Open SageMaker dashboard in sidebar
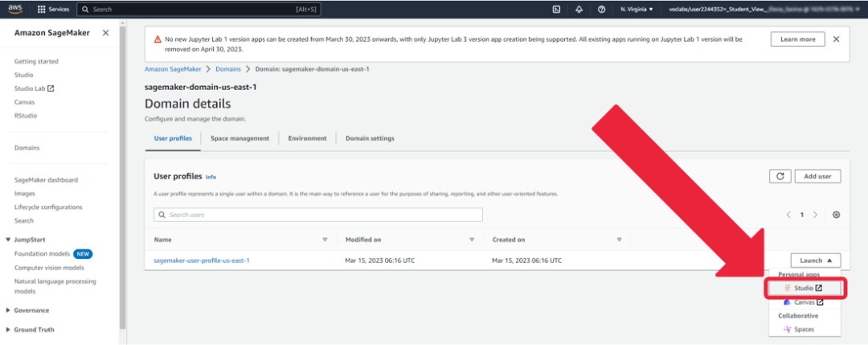Viewport: 868px width, 345px height. tap(46, 180)
